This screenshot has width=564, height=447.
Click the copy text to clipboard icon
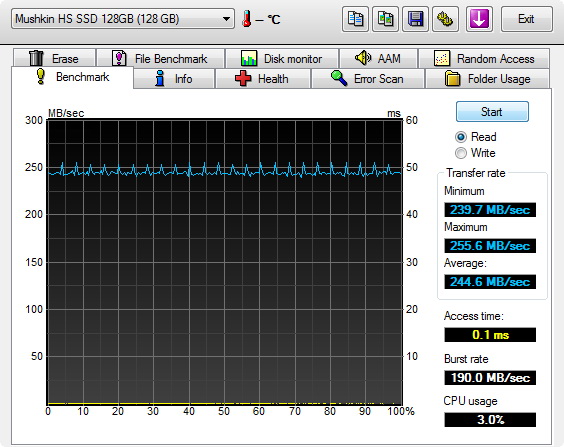355,19
